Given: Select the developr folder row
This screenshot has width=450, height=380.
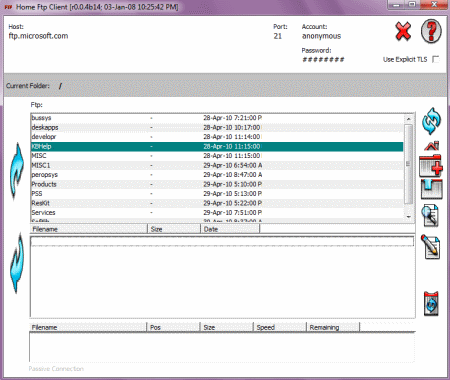Looking at the screenshot, I should (x=217, y=137).
